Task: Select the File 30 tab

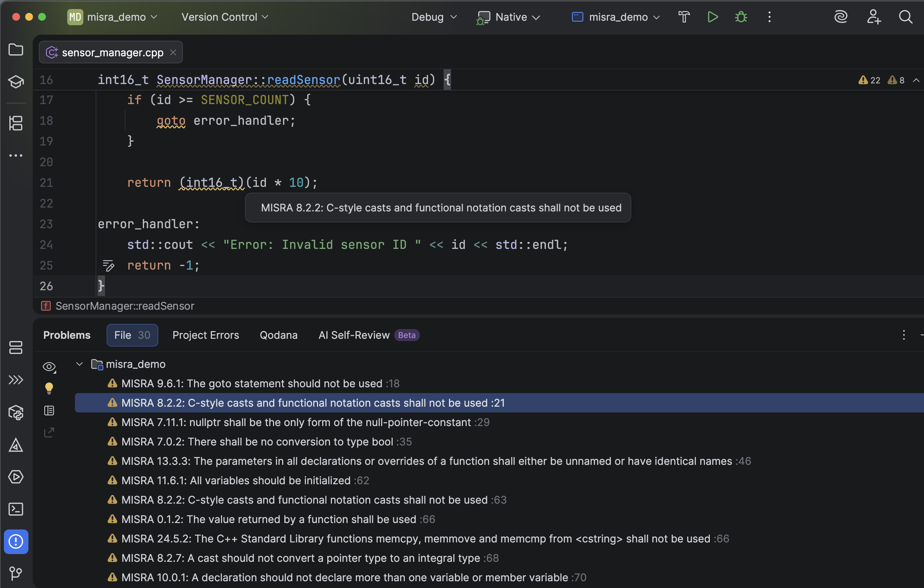Action: click(x=132, y=335)
